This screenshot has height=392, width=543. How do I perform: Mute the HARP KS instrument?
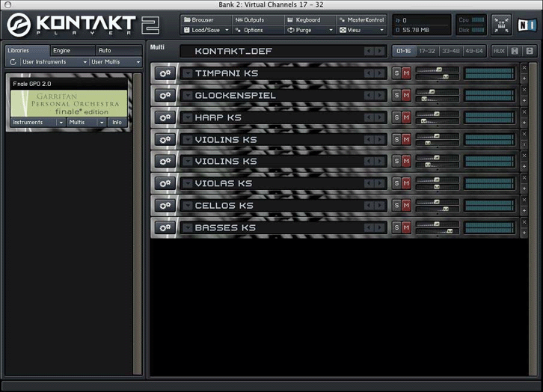click(406, 117)
